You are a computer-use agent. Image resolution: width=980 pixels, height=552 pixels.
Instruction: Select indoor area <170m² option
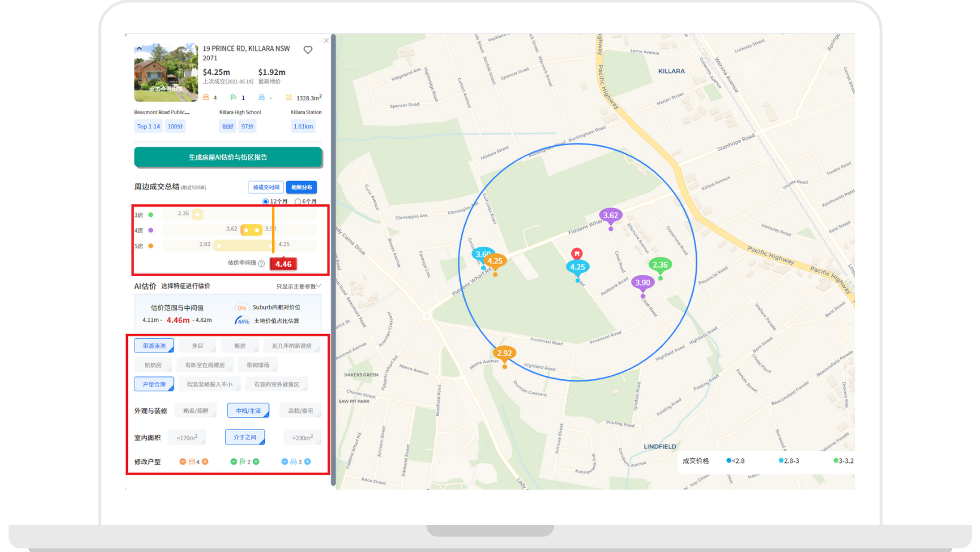click(x=187, y=437)
